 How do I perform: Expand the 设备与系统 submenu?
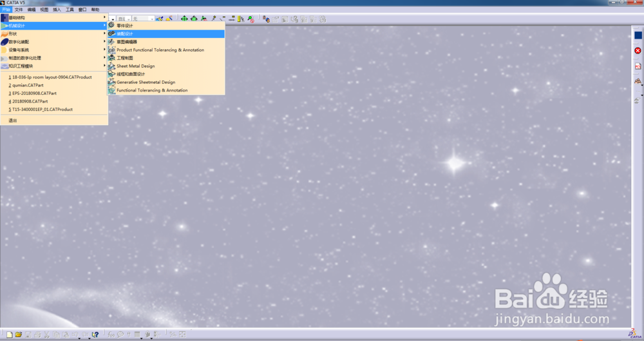54,50
